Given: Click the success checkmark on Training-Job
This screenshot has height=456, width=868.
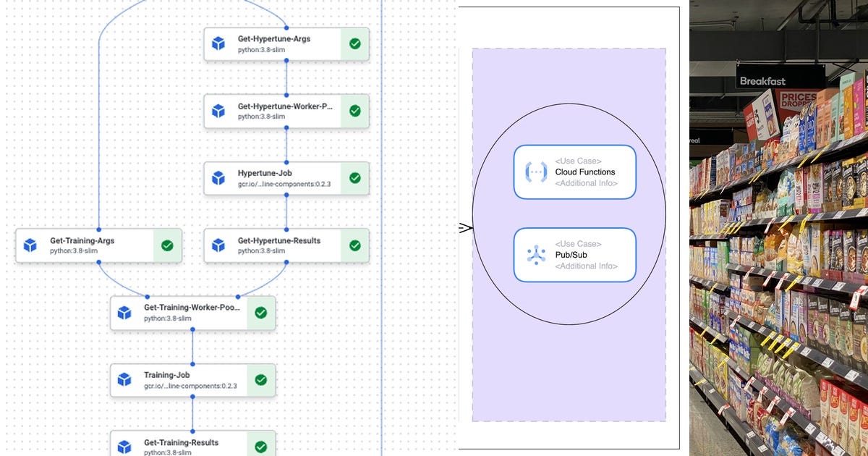Looking at the screenshot, I should pos(260,379).
